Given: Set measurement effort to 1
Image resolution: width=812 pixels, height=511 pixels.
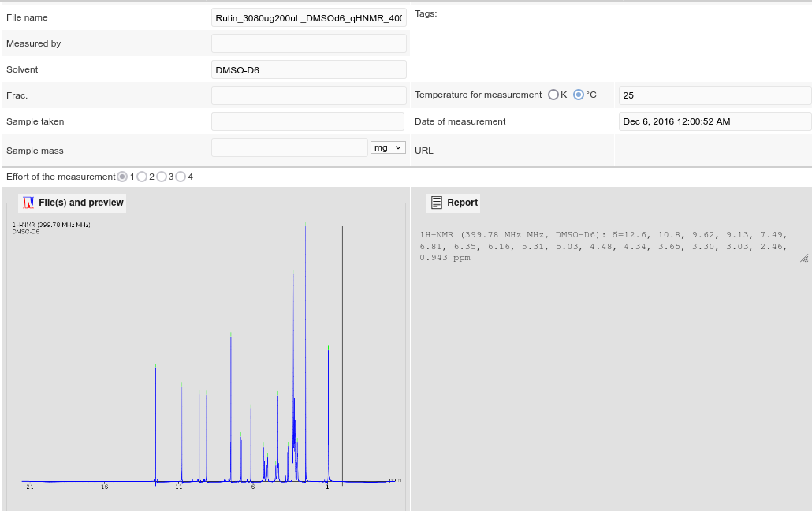Looking at the screenshot, I should click(122, 177).
